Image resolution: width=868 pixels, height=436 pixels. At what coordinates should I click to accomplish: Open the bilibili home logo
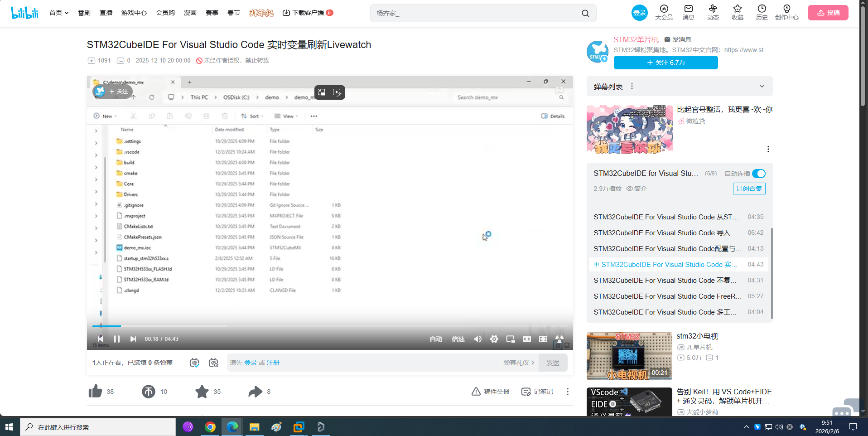click(x=24, y=13)
